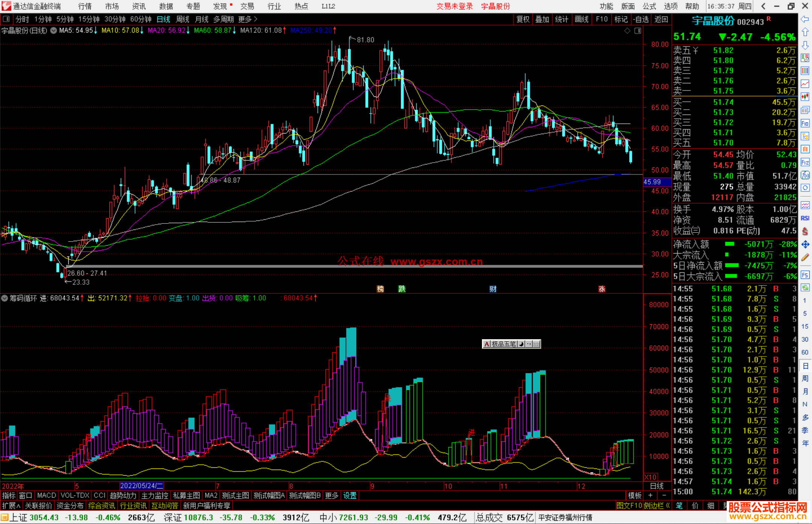This screenshot has width=812, height=524.
Task: Collapse the sidebar via 侧边栏 button
Action: click(x=657, y=506)
